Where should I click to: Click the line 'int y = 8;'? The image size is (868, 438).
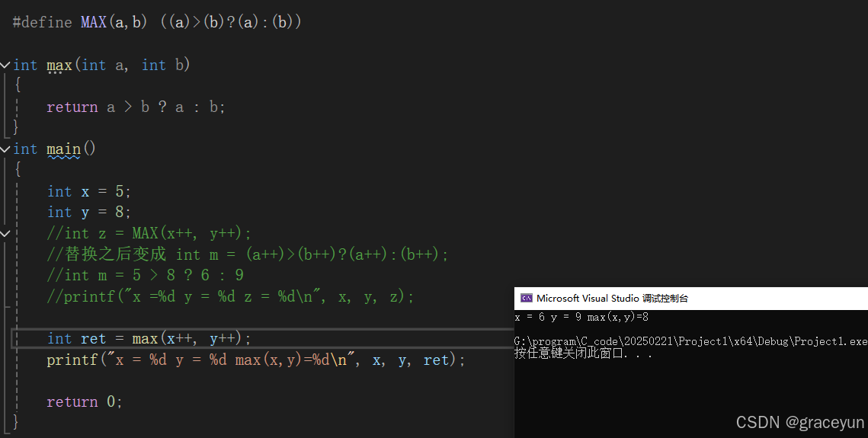coord(89,213)
